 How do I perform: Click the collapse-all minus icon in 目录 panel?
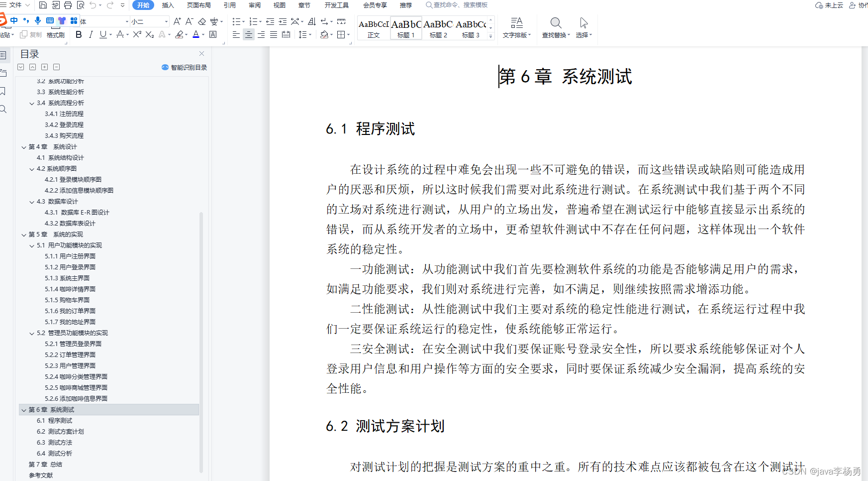tap(56, 67)
